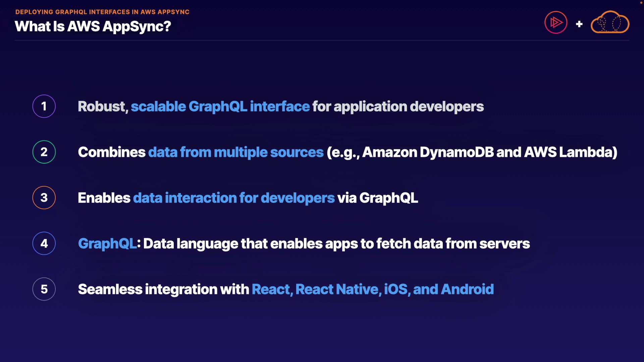Image resolution: width=644 pixels, height=362 pixels.
Task: Click 'for application developers' text
Action: [x=398, y=107]
